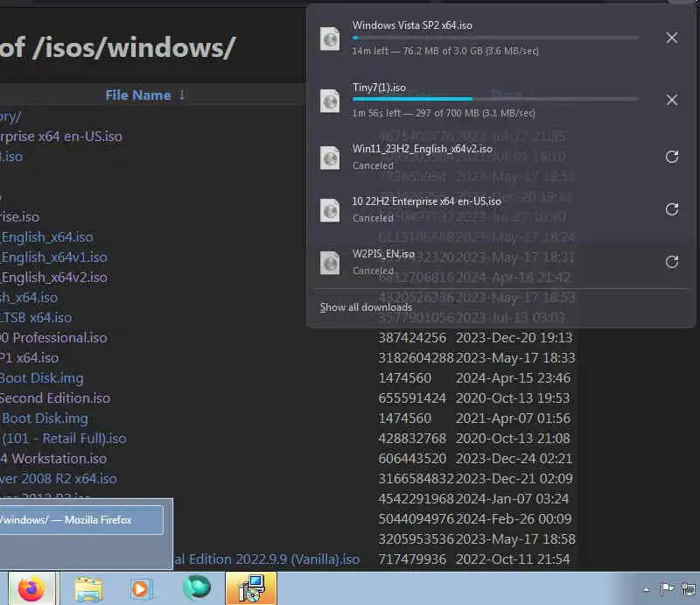Sort by File Name column header

tap(138, 95)
